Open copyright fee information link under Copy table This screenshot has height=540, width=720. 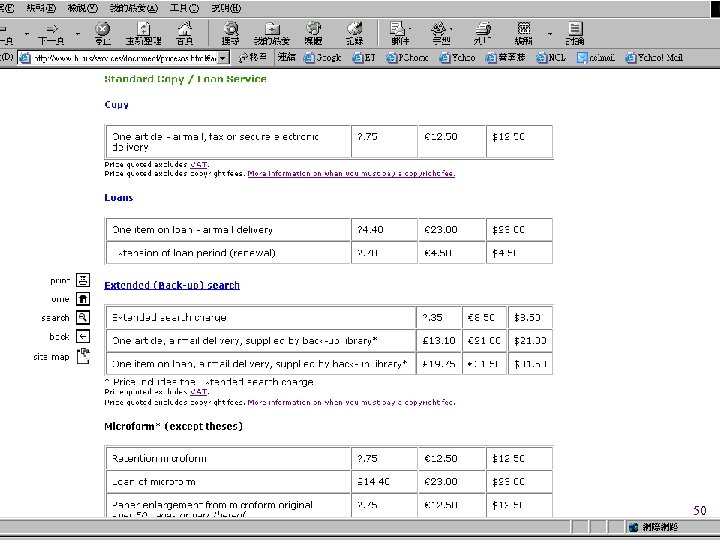click(351, 173)
